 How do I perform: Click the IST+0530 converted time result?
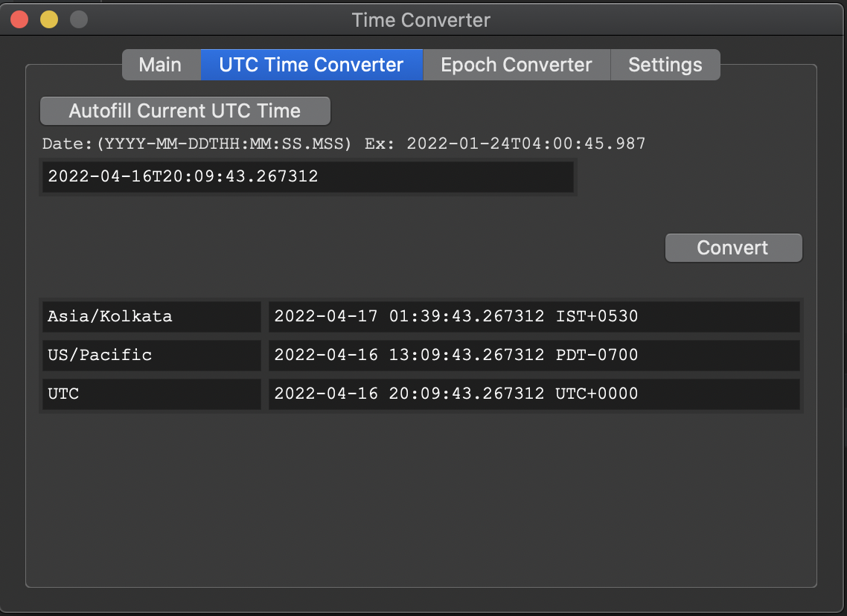click(x=533, y=316)
